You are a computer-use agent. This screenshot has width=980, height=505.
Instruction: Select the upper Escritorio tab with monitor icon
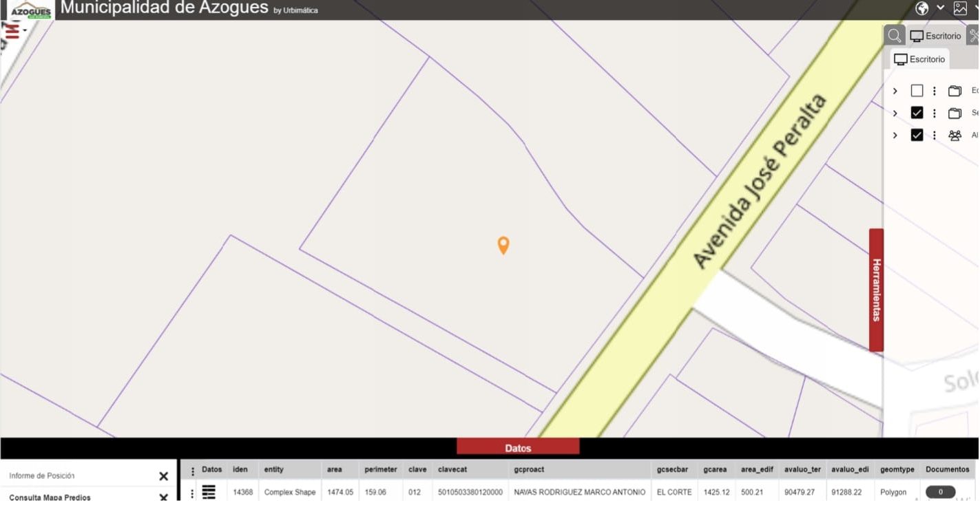pyautogui.click(x=935, y=36)
